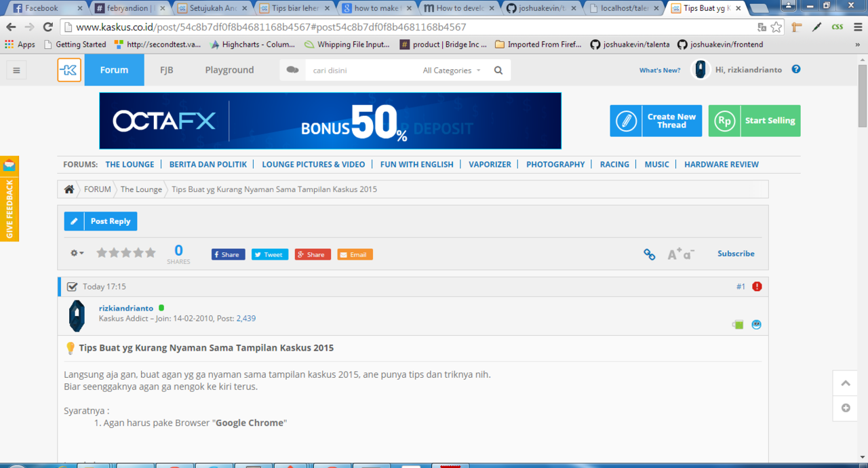Viewport: 868px width, 468px height.
Task: Give cendol with the green mug icon
Action: (x=737, y=324)
